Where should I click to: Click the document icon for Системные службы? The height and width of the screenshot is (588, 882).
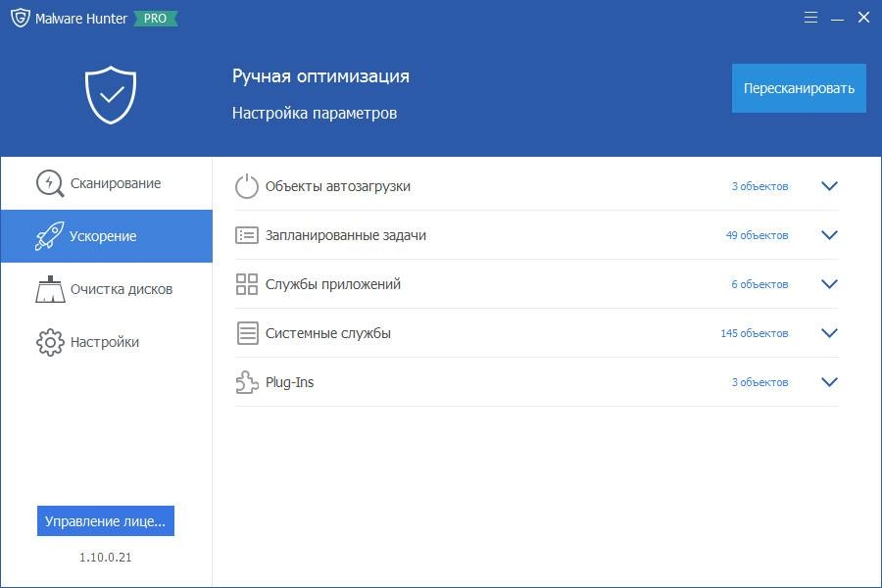pyautogui.click(x=247, y=333)
